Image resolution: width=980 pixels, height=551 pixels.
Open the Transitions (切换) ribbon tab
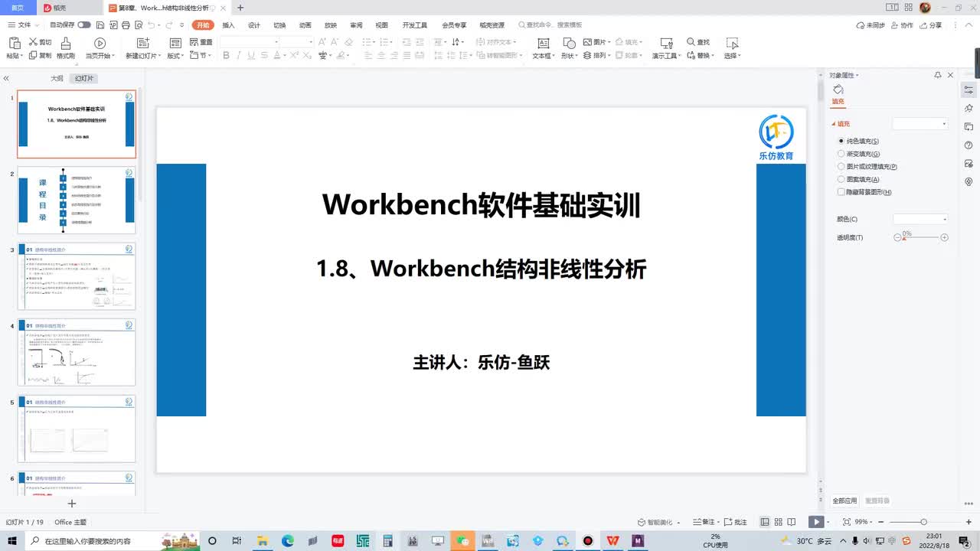(279, 25)
